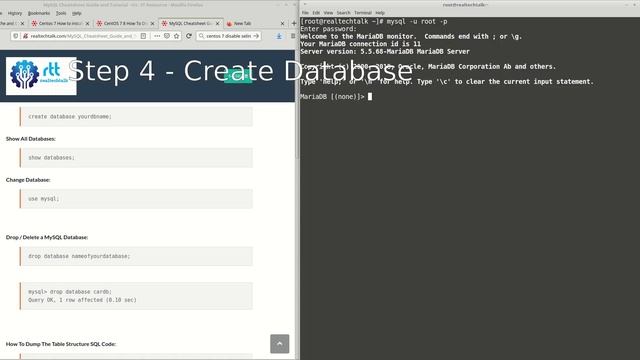Screen dimensions: 640x360
Task: Click the Firefox reload button
Action: (189, 36)
